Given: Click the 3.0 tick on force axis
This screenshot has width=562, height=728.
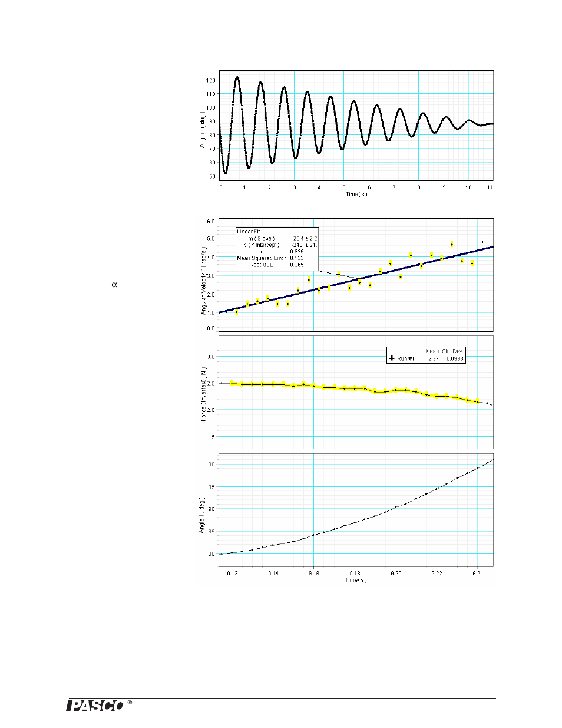Looking at the screenshot, I should click(211, 357).
